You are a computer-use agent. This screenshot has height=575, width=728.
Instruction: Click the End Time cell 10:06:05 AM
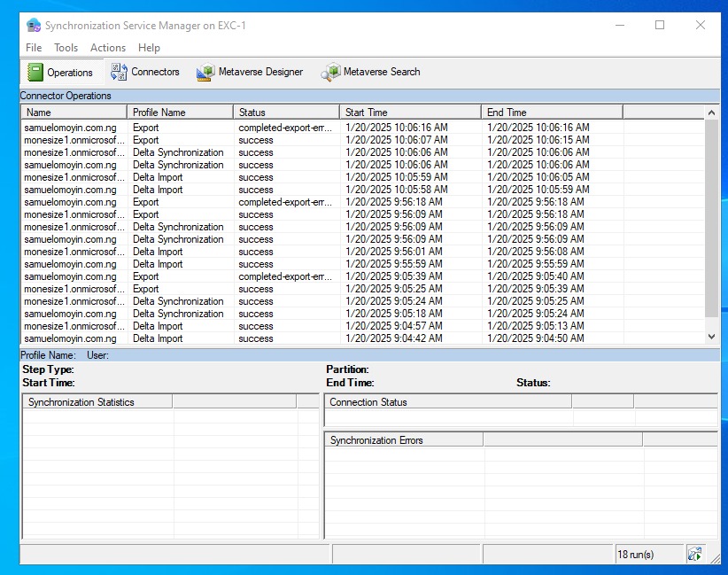538,177
